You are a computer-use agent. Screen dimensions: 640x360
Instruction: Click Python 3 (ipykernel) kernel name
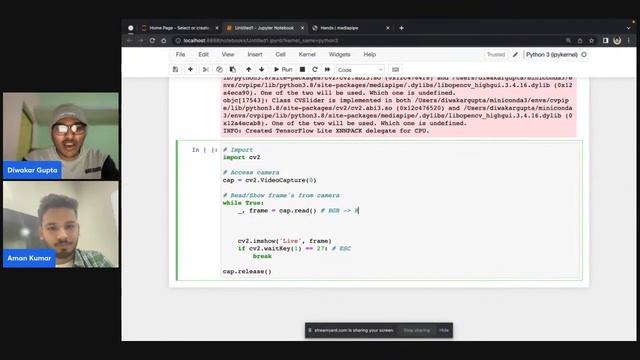click(551, 54)
